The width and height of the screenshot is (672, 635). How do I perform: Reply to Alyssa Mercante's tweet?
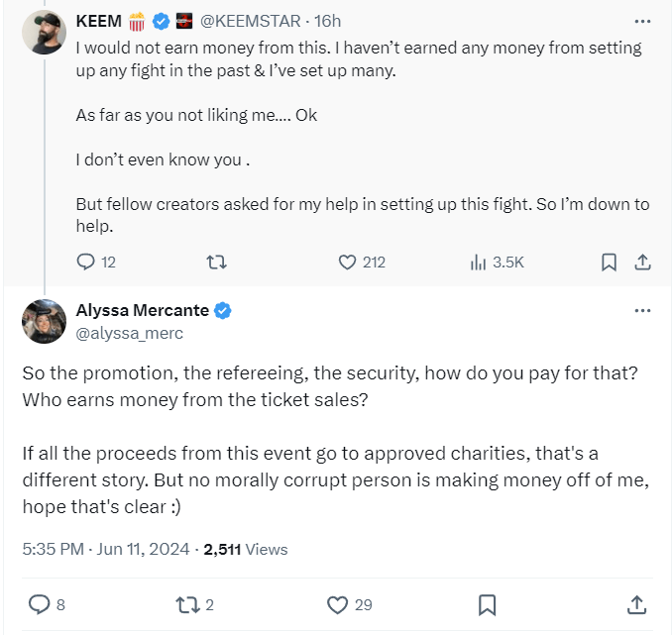tap(39, 604)
